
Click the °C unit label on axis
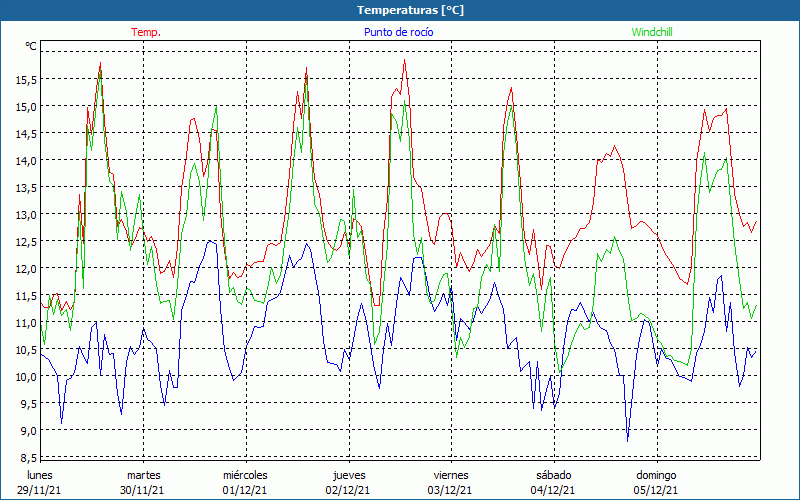31,46
